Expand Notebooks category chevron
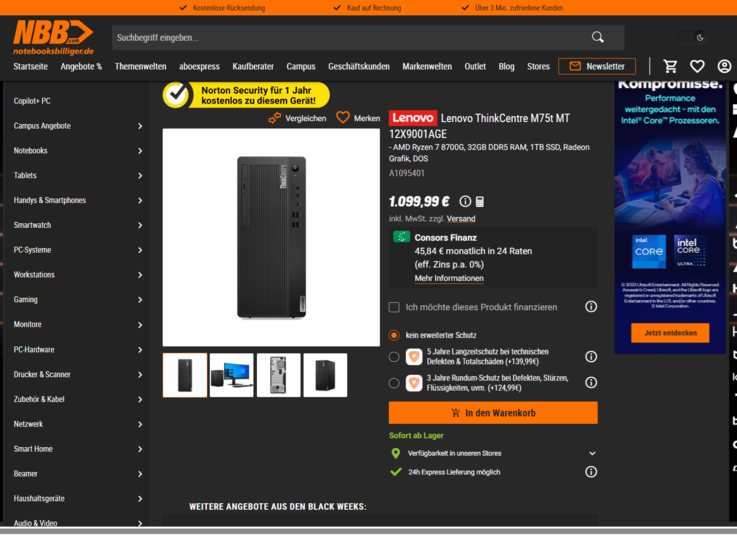This screenshot has height=536, width=737. pos(140,151)
